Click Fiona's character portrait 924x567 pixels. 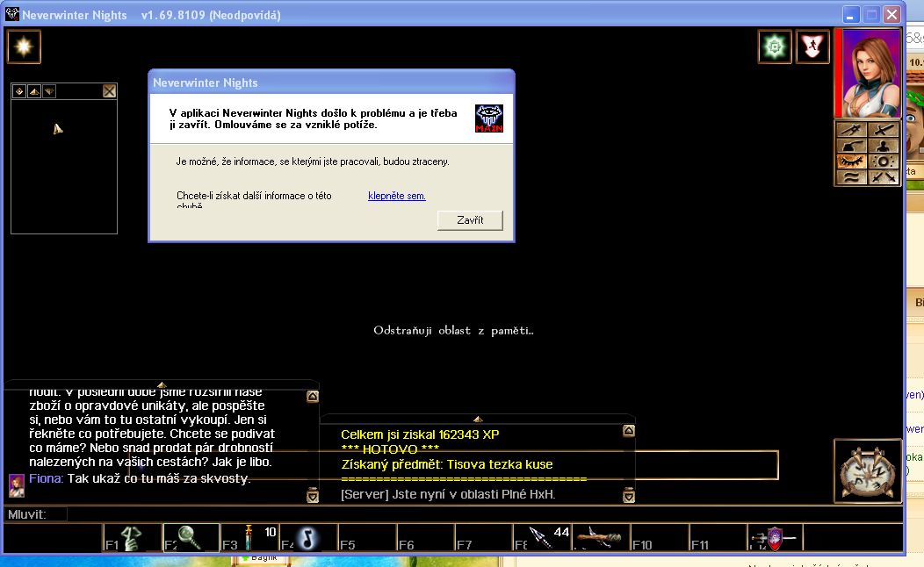tap(871, 73)
